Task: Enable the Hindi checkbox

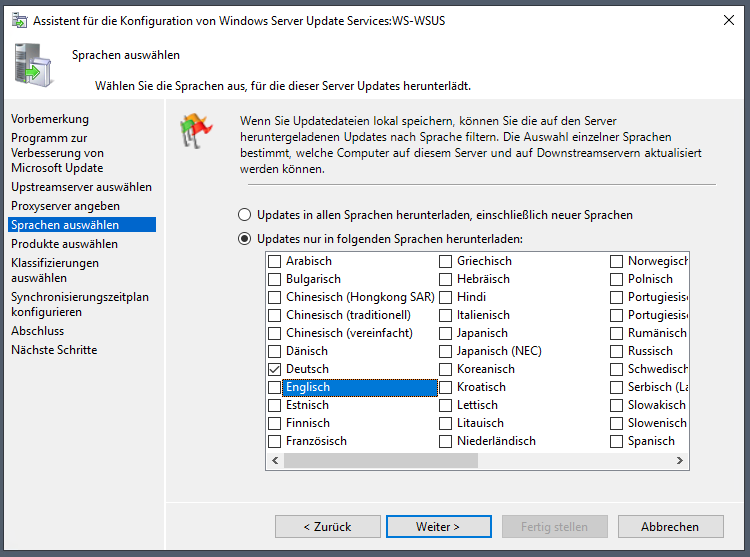Action: point(445,297)
